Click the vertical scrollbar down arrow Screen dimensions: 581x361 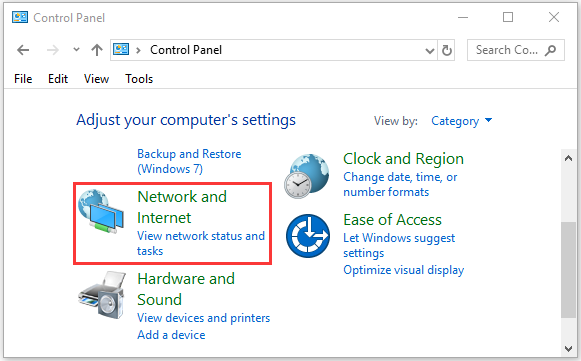tap(568, 348)
